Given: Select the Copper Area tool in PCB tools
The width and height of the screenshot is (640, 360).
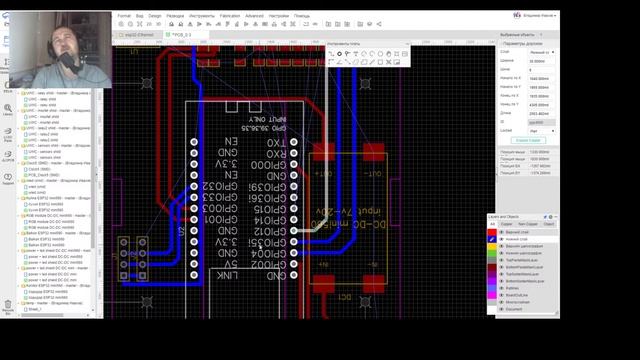Looking at the screenshot, I should coord(356,62).
